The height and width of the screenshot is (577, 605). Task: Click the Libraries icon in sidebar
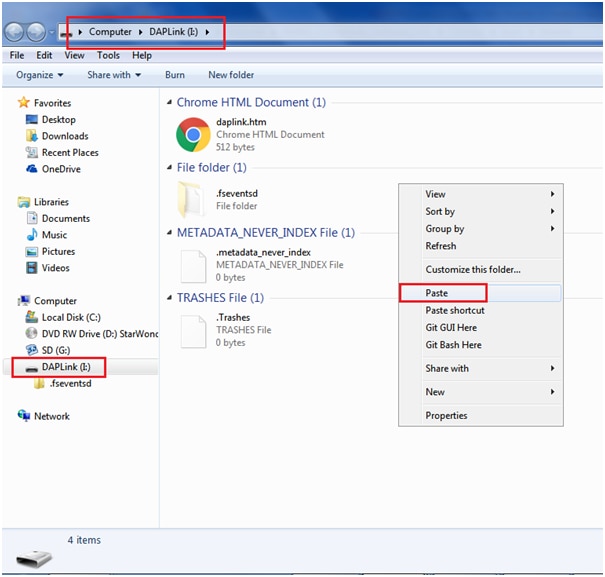24,202
